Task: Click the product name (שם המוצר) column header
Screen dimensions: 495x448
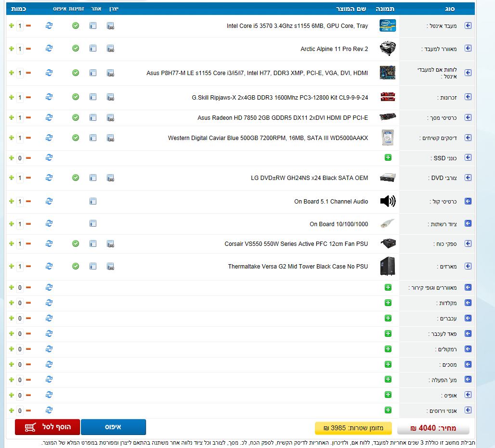Action: (352, 9)
